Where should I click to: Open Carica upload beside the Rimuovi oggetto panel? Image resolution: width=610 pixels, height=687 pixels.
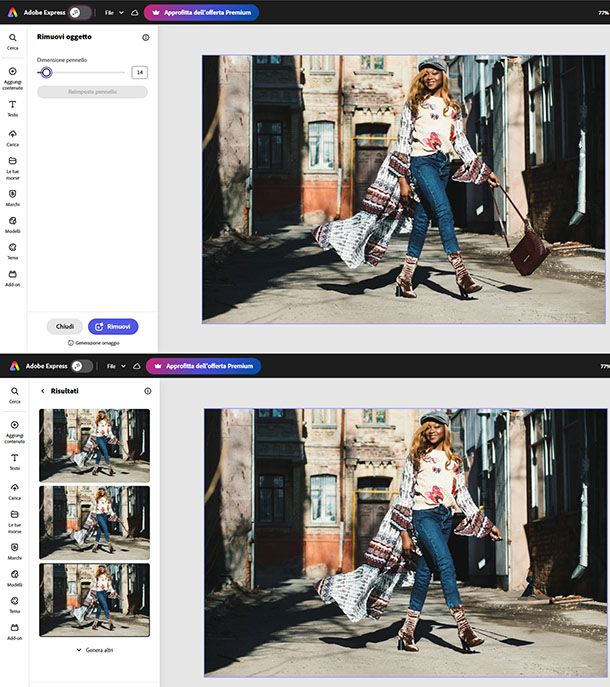click(13, 138)
